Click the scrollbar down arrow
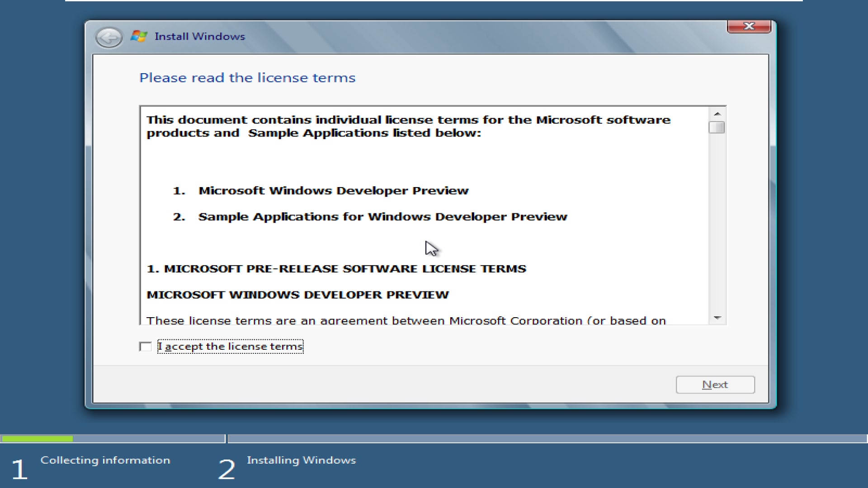Screen dimensions: 868x488 (717, 318)
